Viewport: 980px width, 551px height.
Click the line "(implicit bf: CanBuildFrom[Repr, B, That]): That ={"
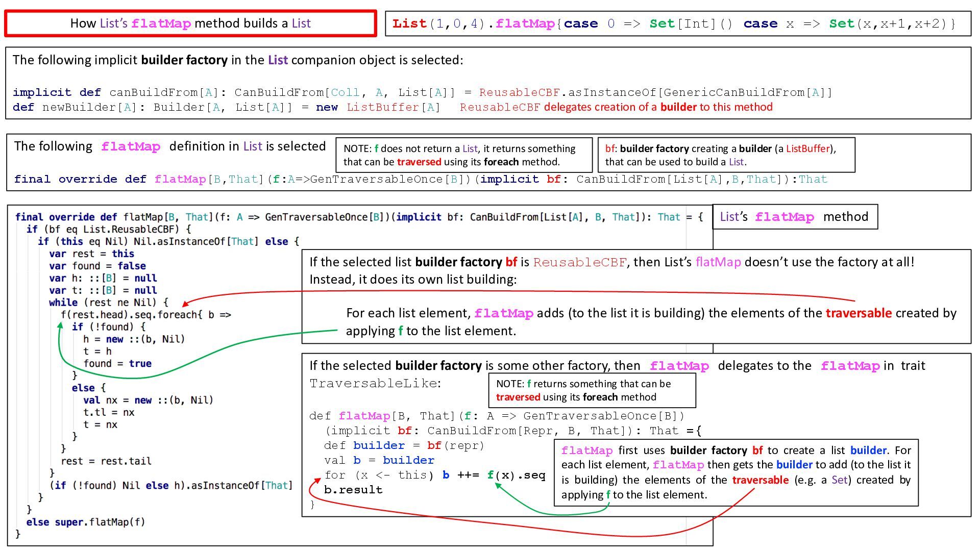point(513,431)
